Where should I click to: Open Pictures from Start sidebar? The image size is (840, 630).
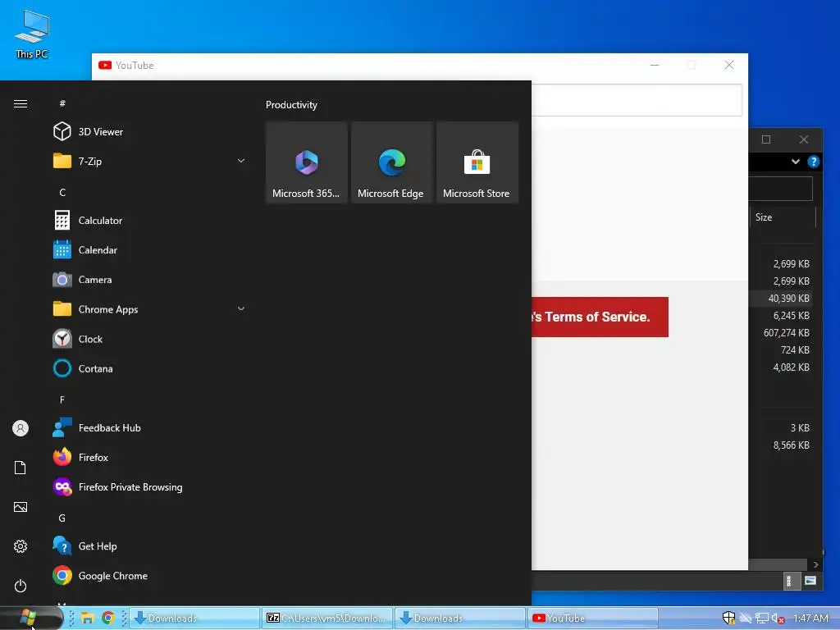pos(21,507)
